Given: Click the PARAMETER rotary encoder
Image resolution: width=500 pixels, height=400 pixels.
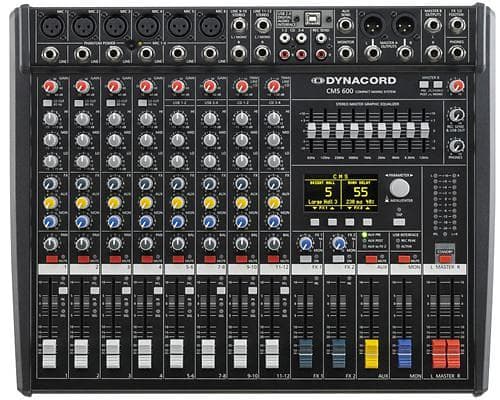Looking at the screenshot, I should click(x=399, y=188).
